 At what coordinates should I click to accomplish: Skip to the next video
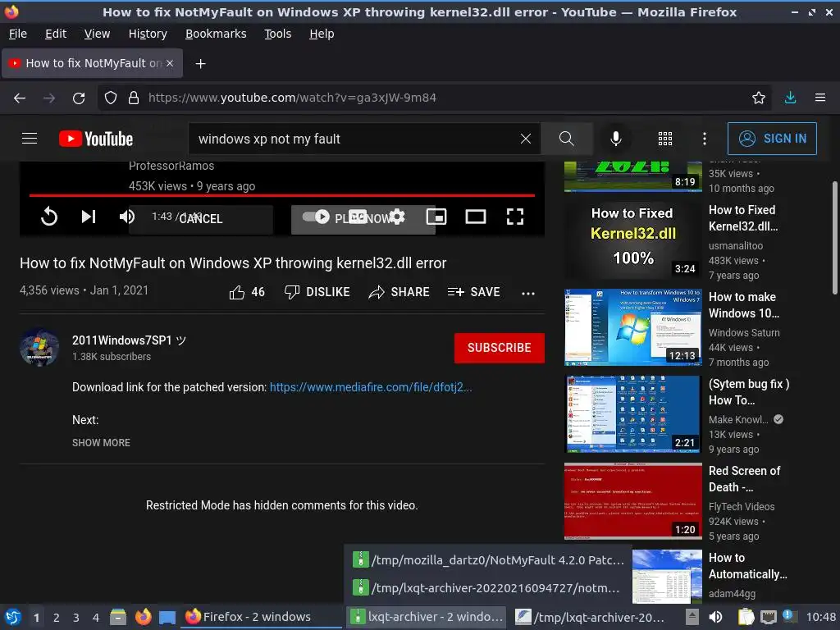pos(89,217)
